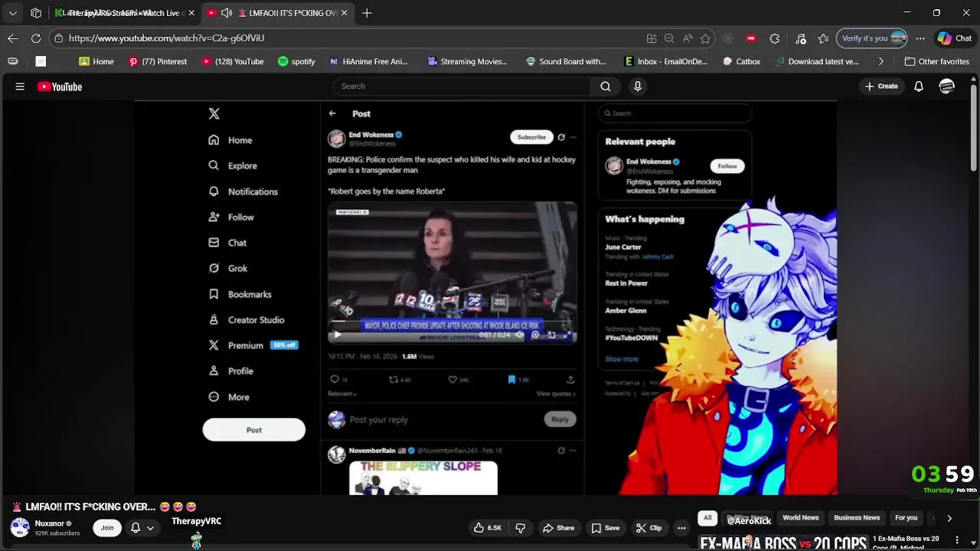The image size is (980, 551).
Task: Click the browser address bar URL
Action: [166, 38]
